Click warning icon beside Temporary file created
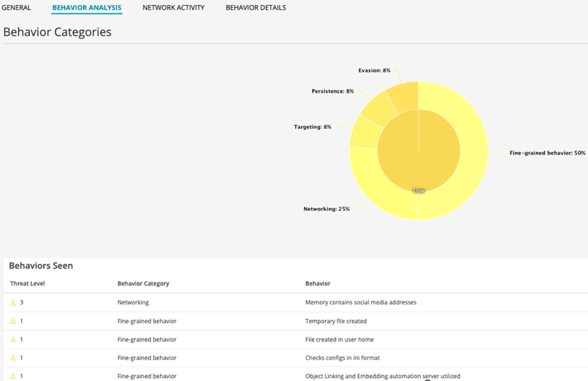Viewport: 588px width, 381px height. (x=12, y=321)
